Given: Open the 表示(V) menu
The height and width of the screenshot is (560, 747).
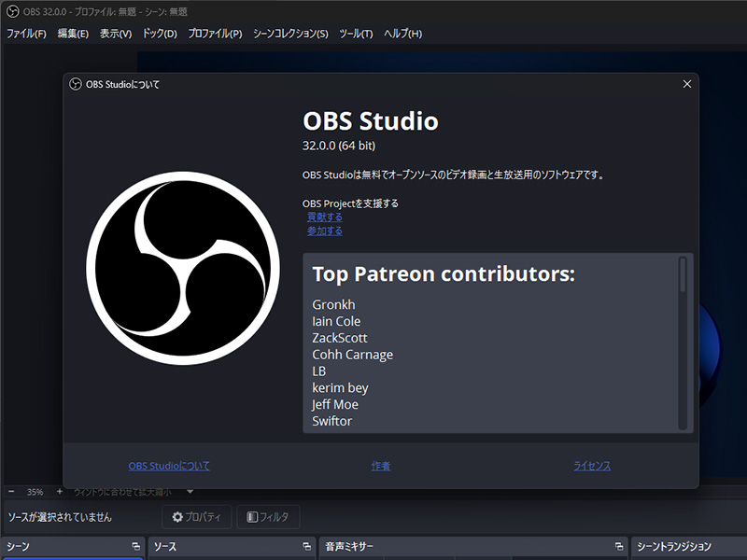Looking at the screenshot, I should pyautogui.click(x=115, y=34).
